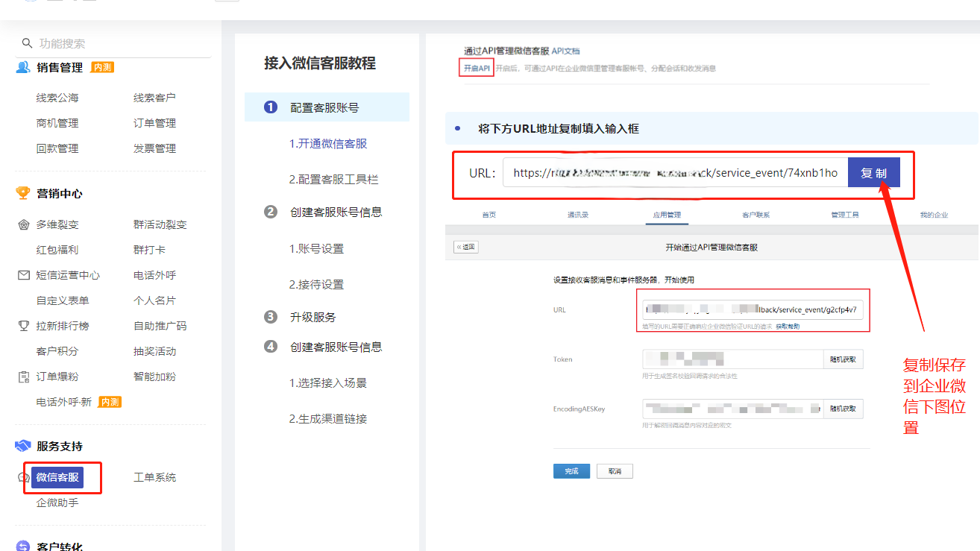Click the 销售管理 section icon

tap(23, 67)
